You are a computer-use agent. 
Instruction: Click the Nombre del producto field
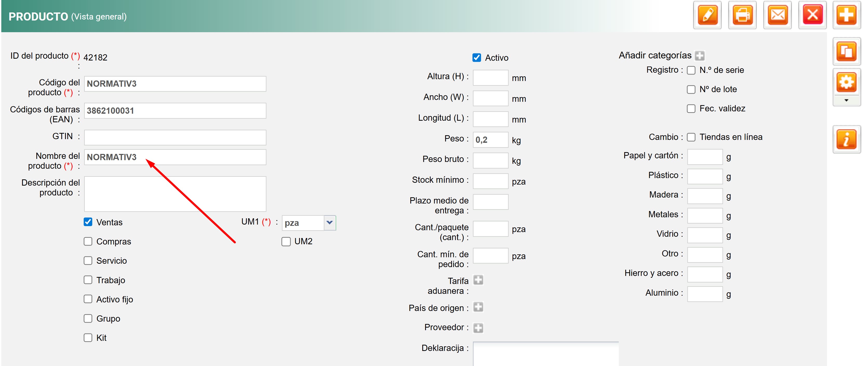[175, 157]
